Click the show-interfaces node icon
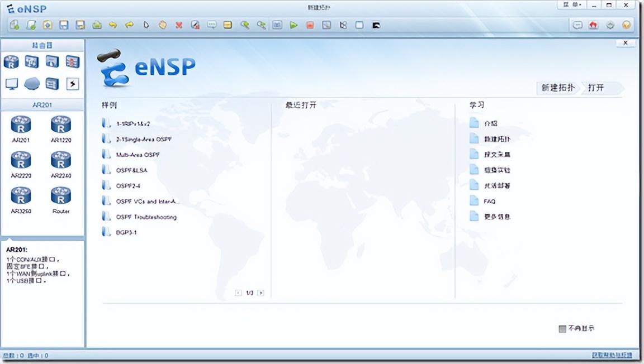The image size is (644, 364). [x=343, y=25]
